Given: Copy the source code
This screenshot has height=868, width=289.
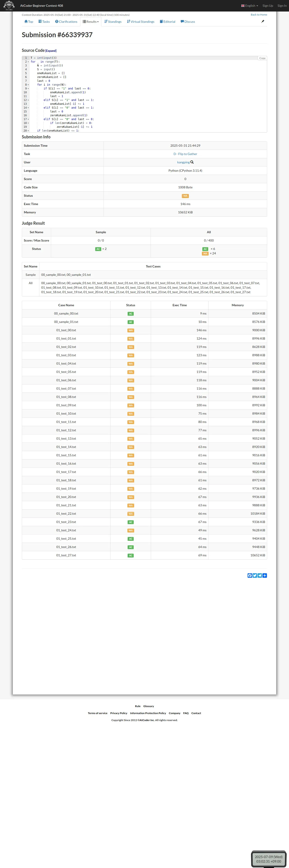Looking at the screenshot, I should tap(262, 58).
